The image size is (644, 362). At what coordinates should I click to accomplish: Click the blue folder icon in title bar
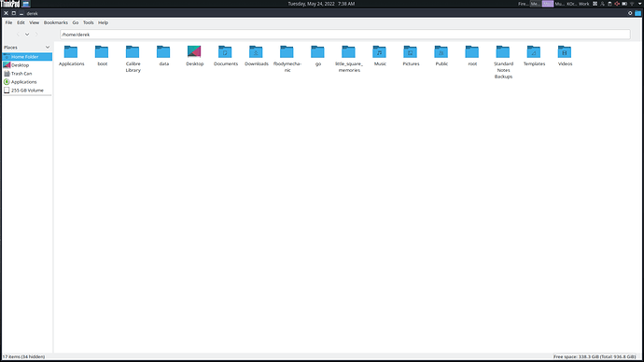[x=637, y=13]
